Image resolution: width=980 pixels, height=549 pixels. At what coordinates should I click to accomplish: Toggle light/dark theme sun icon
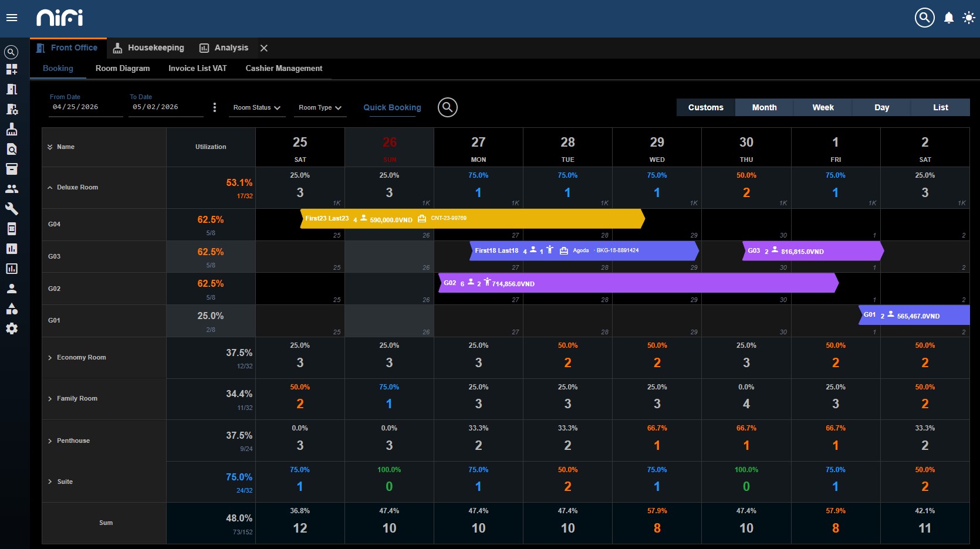(x=969, y=18)
